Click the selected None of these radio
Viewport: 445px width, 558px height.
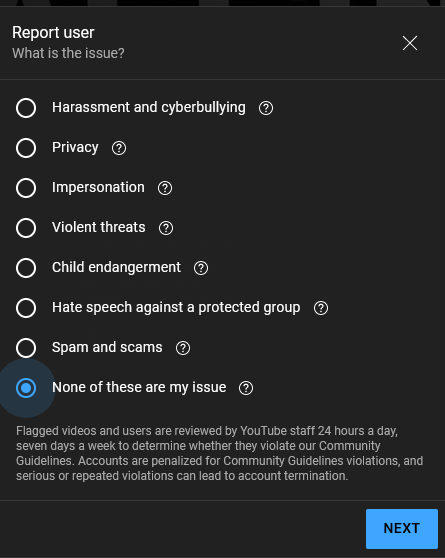[x=26, y=388]
